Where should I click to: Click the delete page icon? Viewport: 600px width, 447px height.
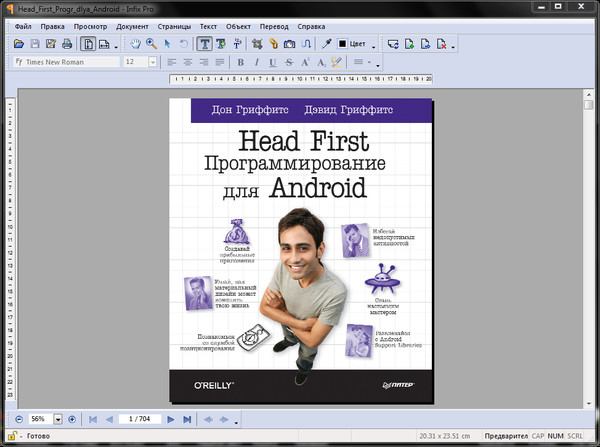click(x=443, y=44)
